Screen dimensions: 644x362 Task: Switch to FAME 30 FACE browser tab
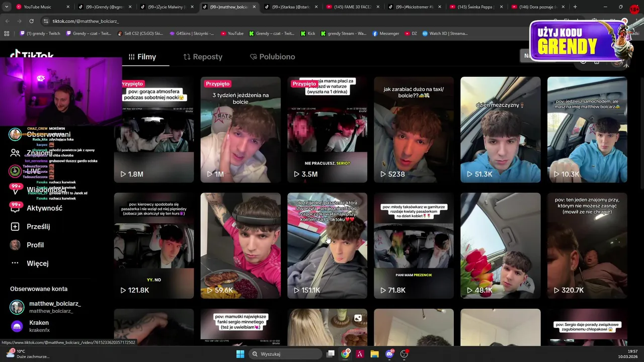[353, 7]
